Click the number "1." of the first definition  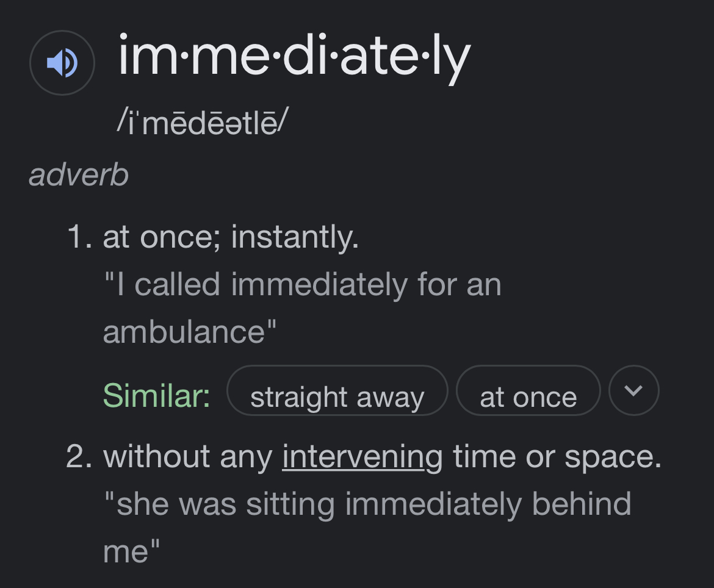coord(79,237)
